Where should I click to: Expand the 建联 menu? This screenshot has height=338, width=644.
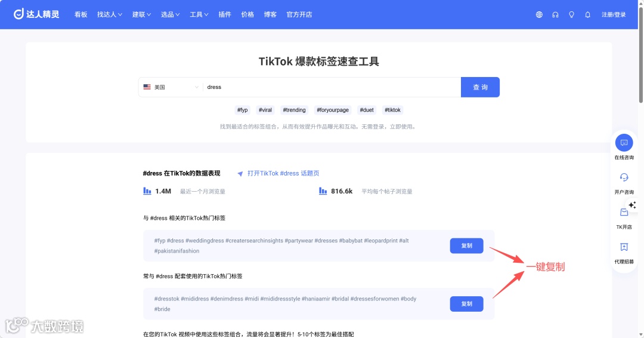pos(141,14)
